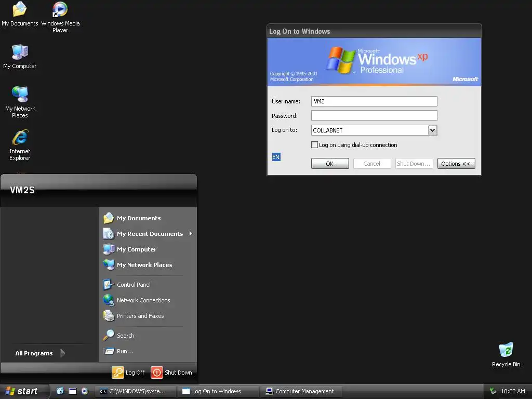Viewport: 532px width, 399px height.
Task: Click the 10:02 AM clock
Action: tap(513, 391)
